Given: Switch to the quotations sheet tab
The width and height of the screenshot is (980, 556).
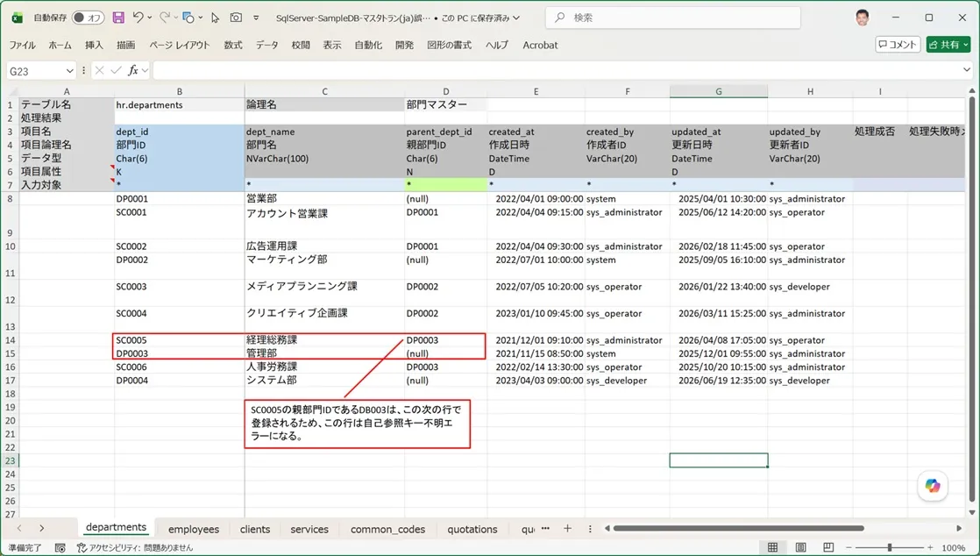Looking at the screenshot, I should tap(472, 529).
